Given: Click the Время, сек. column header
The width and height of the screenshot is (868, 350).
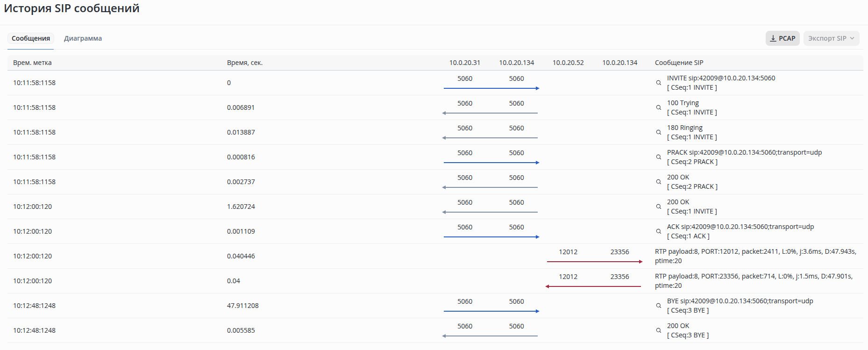Looking at the screenshot, I should point(244,63).
